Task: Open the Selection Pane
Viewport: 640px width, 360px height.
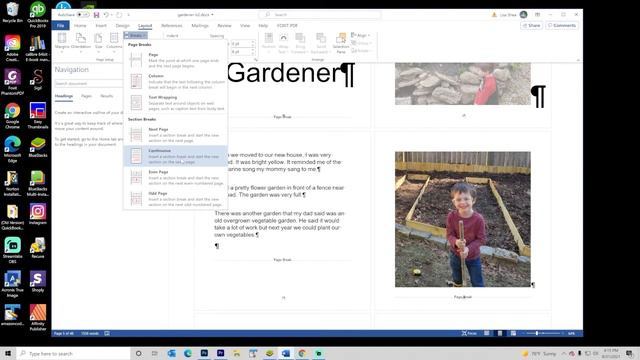Action: tap(341, 43)
